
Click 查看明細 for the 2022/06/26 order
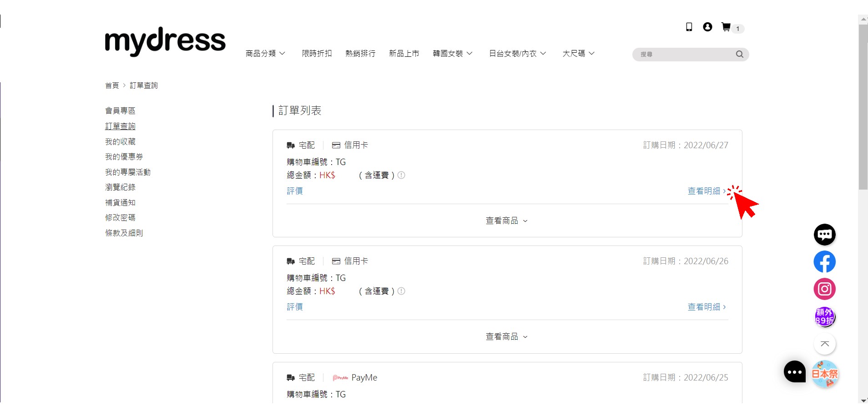tap(707, 307)
